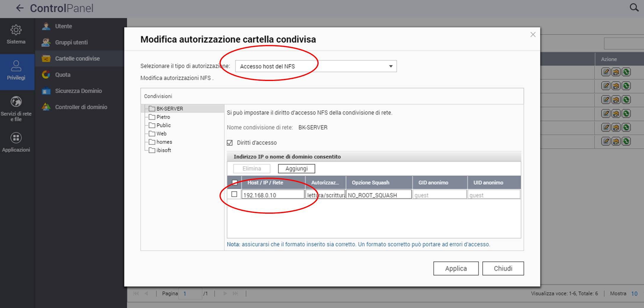
Task: Open the lettura/scrittura permission field
Action: click(325, 195)
